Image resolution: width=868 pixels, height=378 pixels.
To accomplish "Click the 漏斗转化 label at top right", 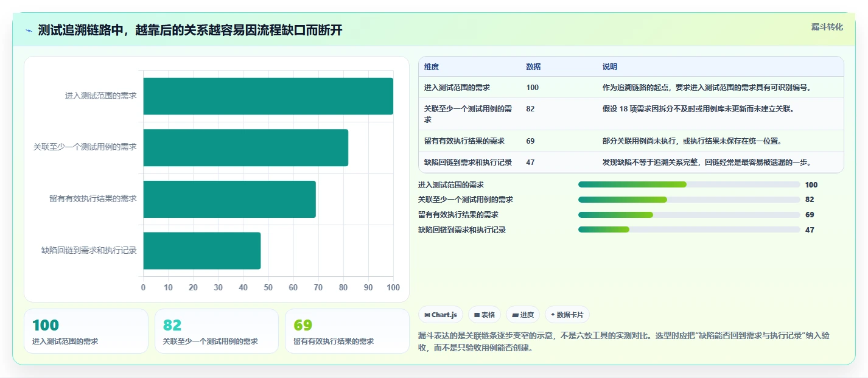I will click(827, 27).
